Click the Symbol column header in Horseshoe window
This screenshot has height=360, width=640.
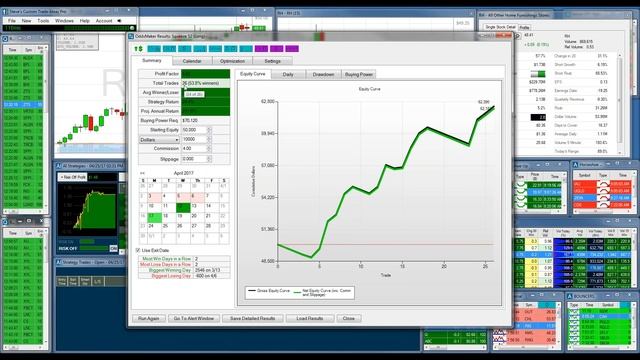tap(584, 175)
